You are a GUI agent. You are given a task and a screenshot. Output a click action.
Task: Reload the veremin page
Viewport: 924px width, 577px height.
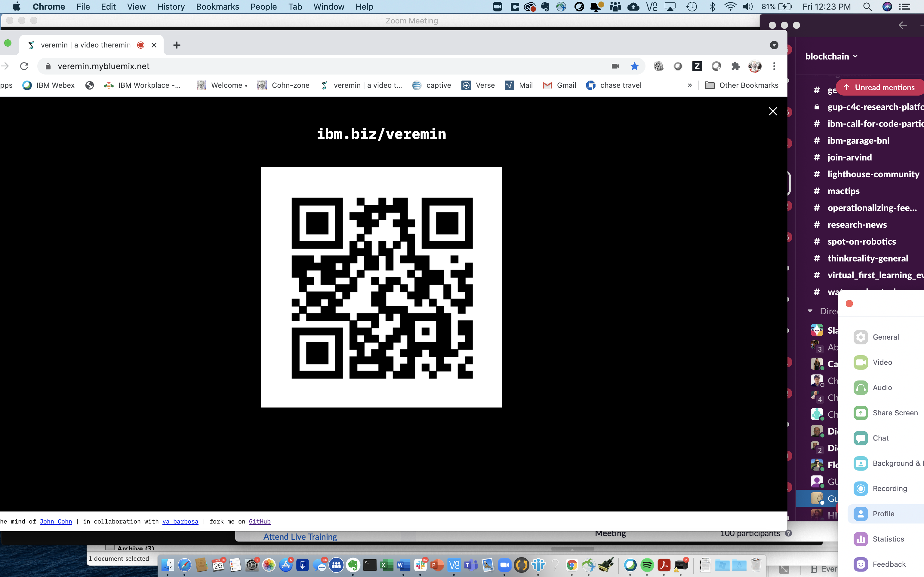[x=24, y=66]
